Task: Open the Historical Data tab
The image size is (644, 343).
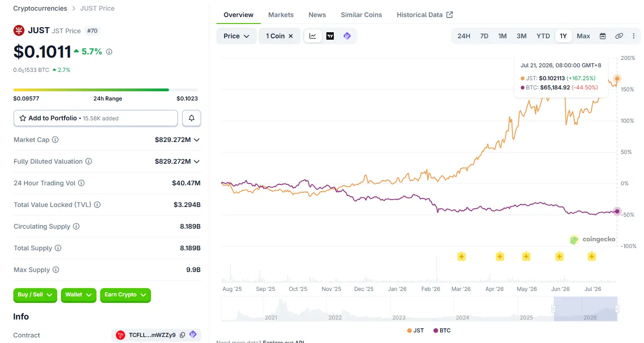Action: click(x=425, y=15)
